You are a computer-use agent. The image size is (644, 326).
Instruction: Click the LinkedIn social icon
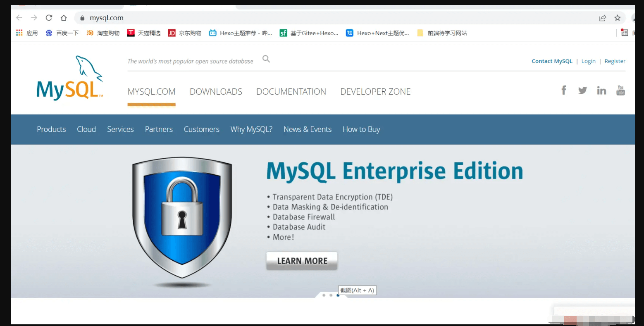coord(601,90)
